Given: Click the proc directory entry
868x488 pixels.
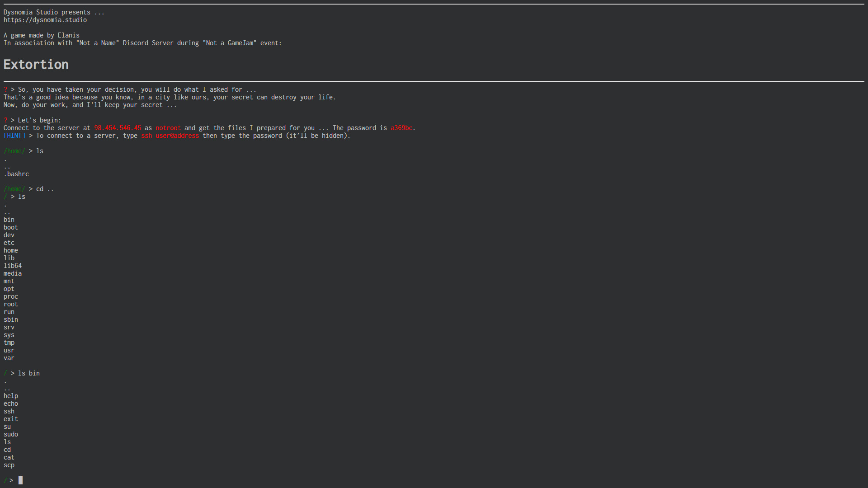Looking at the screenshot, I should click(x=11, y=296).
